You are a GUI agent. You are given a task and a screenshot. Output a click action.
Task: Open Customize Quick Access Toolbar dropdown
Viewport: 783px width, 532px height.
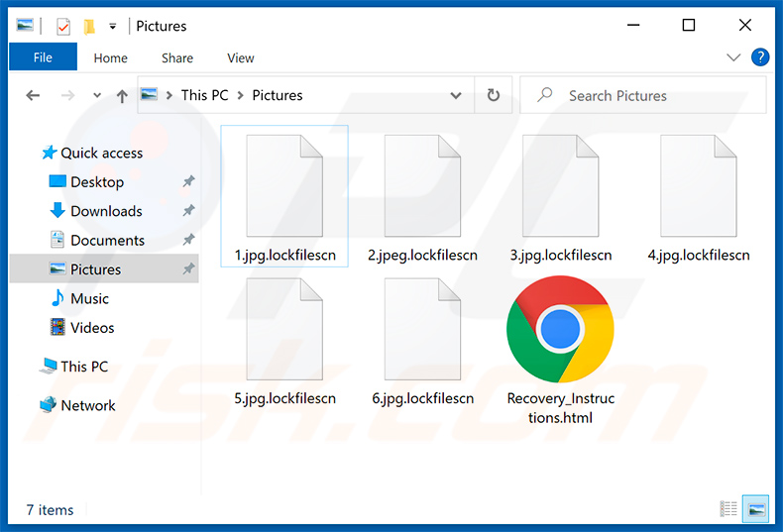tap(113, 26)
